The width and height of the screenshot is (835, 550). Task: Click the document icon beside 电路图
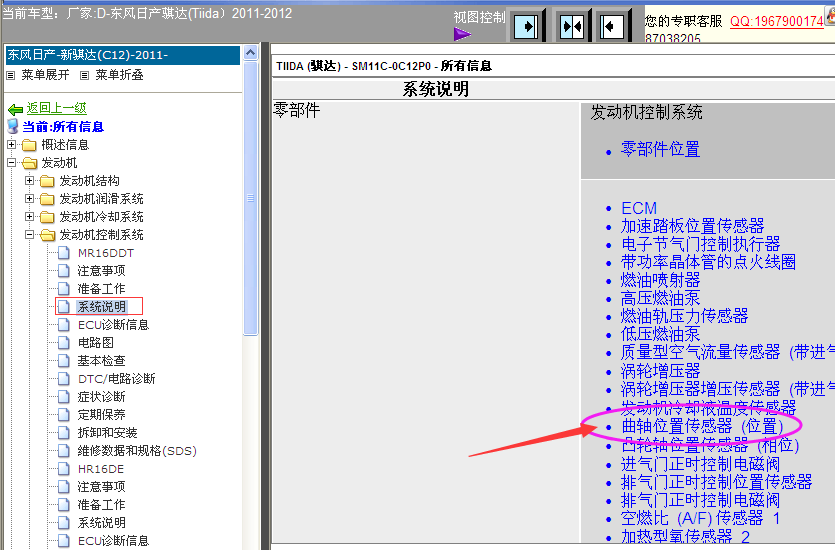click(64, 342)
